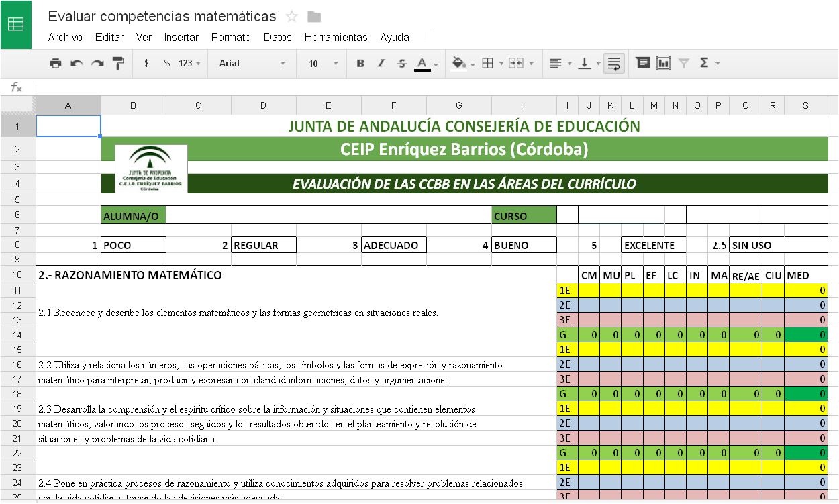Format as currency with dollar button
Image resolution: width=839 pixels, height=504 pixels.
(146, 63)
